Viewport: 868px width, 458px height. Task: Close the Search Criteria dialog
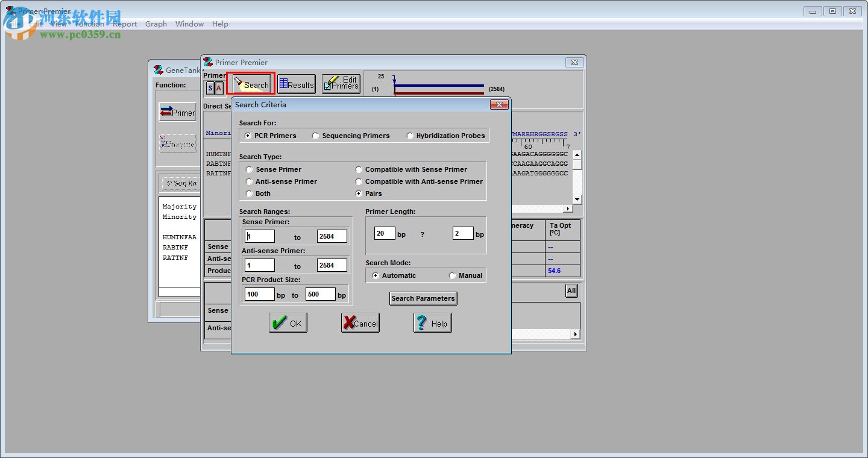[x=499, y=105]
